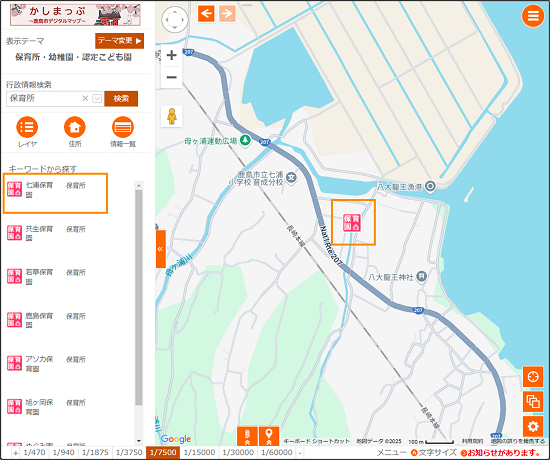
Task: Click the map pan compass control
Action: (174, 20)
